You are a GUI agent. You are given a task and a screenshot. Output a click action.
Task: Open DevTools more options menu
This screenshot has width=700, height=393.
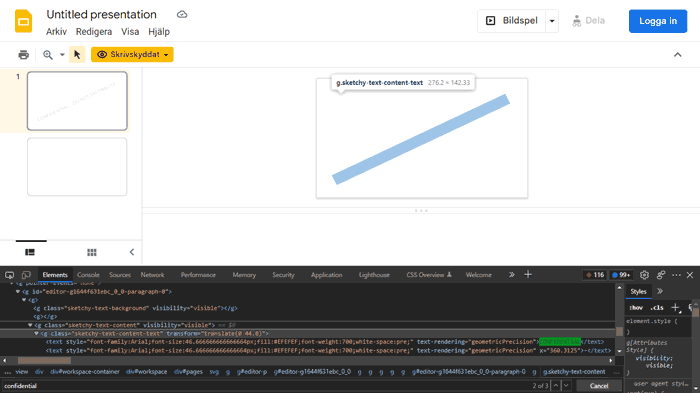coord(676,275)
